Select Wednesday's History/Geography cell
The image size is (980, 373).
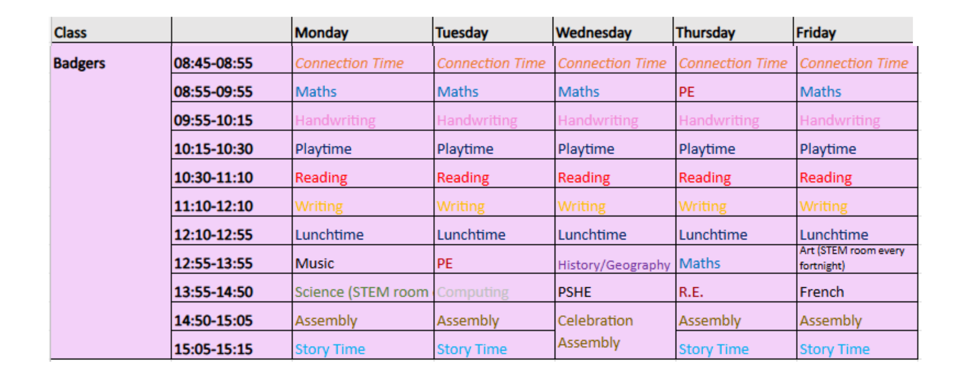tap(615, 259)
